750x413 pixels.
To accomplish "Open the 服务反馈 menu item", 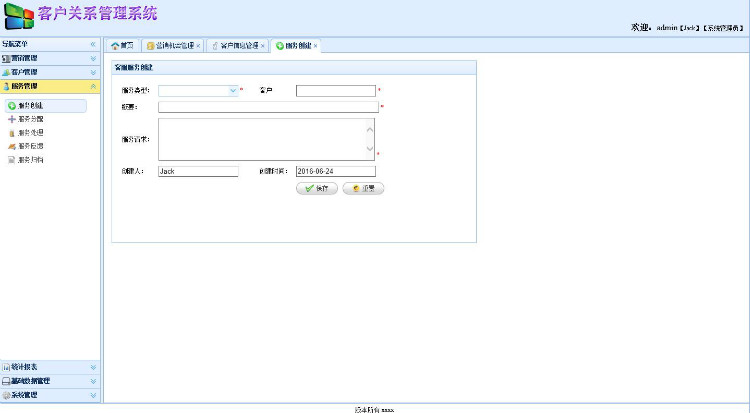I will pos(26,146).
